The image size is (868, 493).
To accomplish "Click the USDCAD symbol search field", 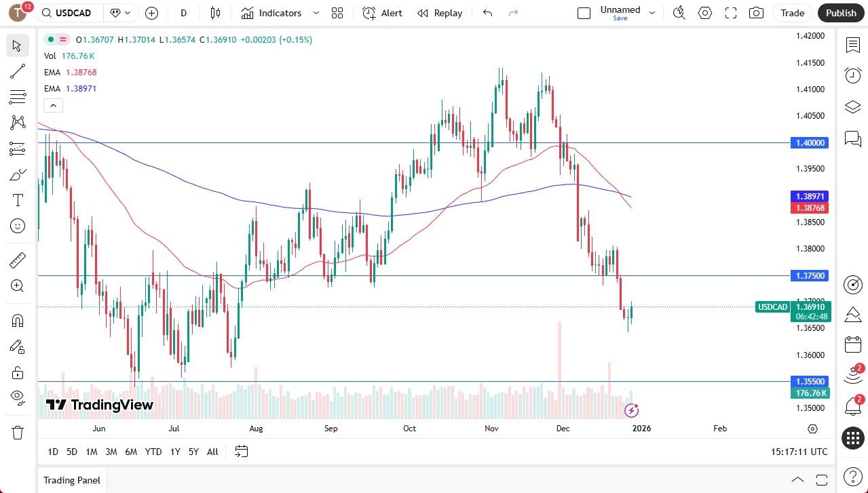I will tap(71, 13).
